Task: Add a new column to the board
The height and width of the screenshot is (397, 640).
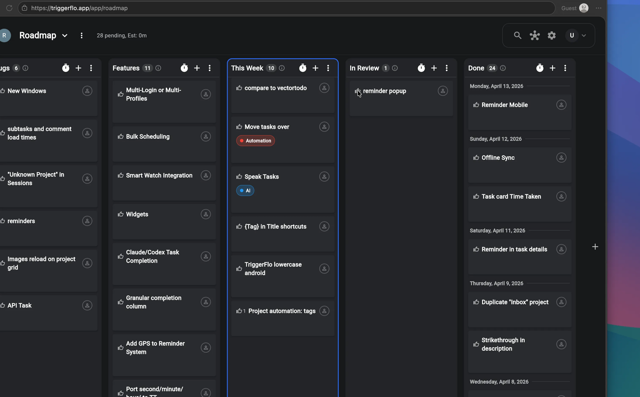Action: click(x=595, y=247)
